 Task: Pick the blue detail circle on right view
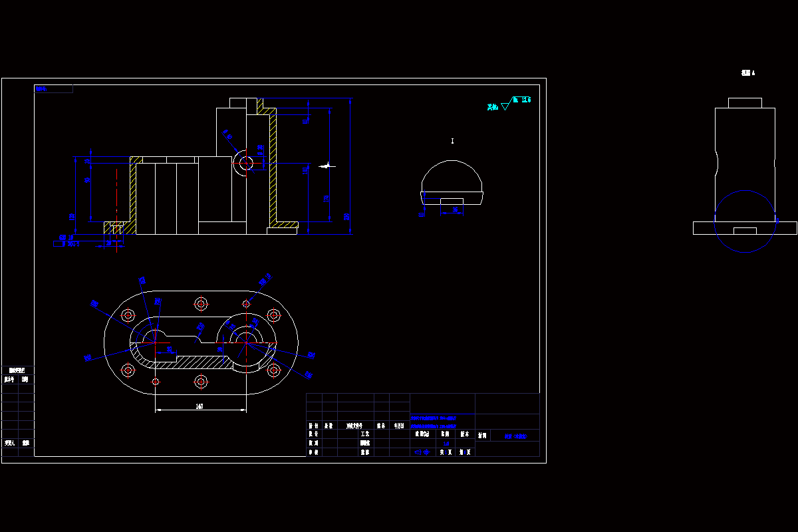click(x=745, y=221)
